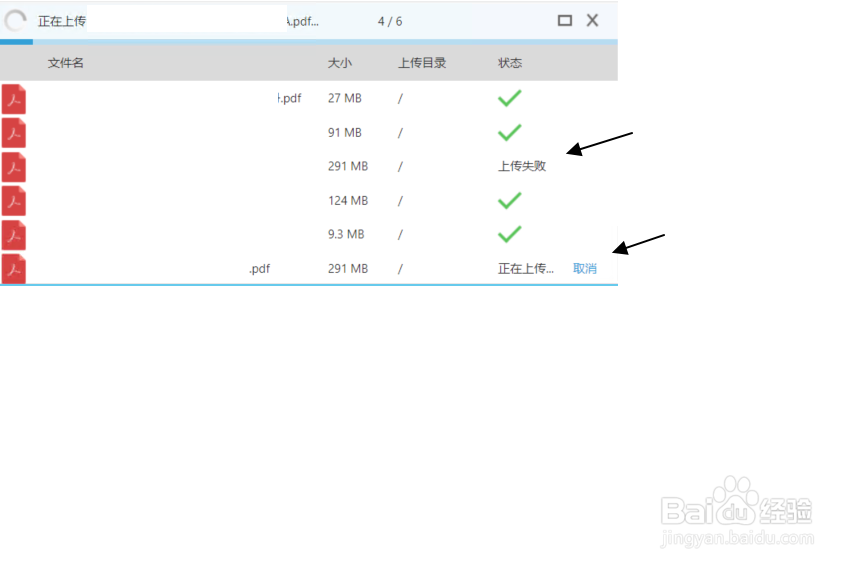This screenshot has height=568, width=862.
Task: Click the green checkmark in the 91 MB row
Action: tap(510, 133)
